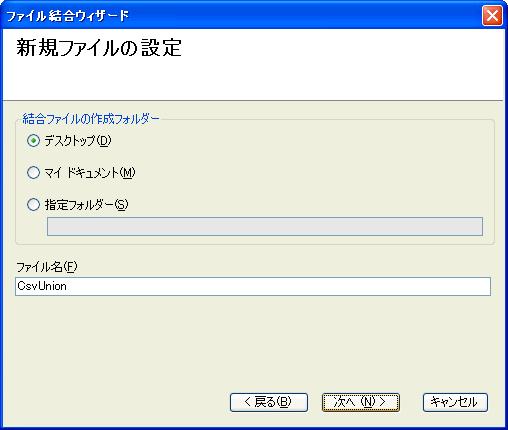Viewport: 508px width, 430px height.
Task: Click the 新規ファイルの設定 heading
Action: (x=99, y=48)
